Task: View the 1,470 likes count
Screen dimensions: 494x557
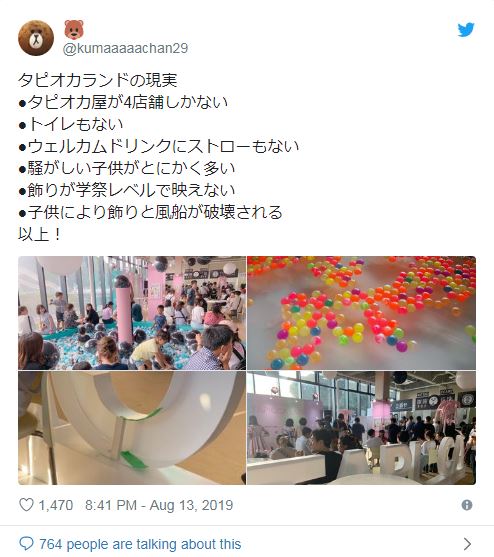Action: tap(56, 505)
